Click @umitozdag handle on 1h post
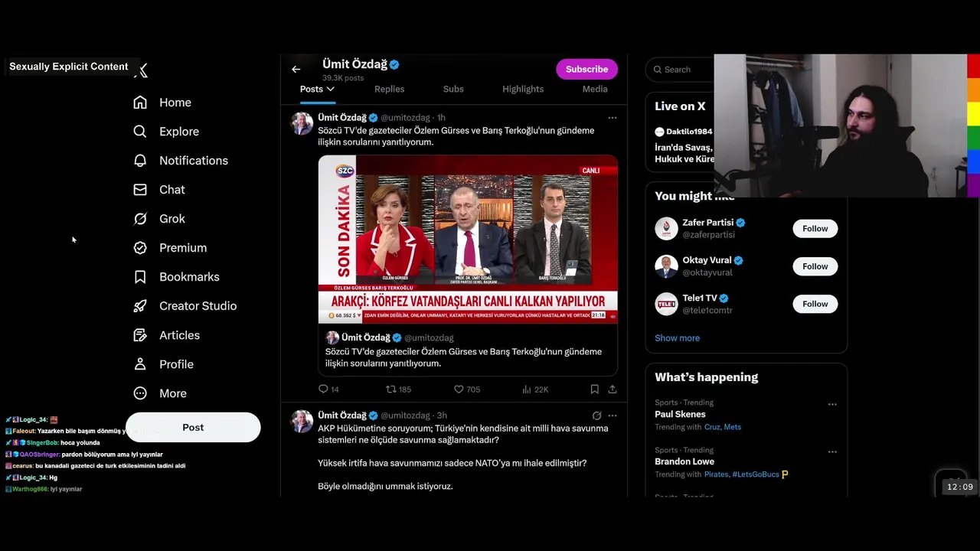 point(405,118)
